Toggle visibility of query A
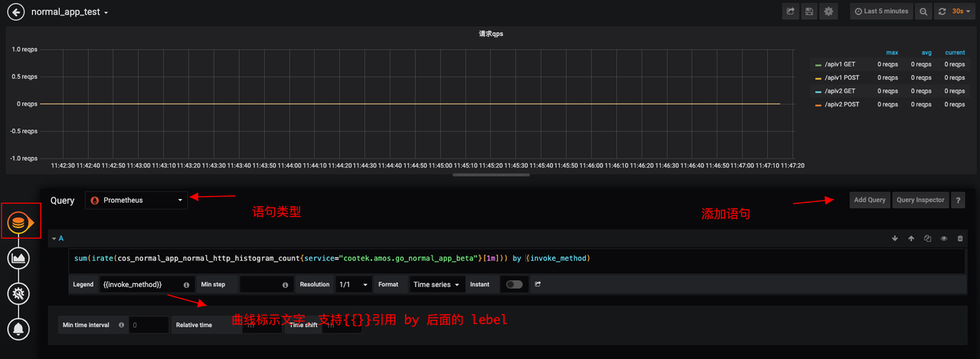This screenshot has width=980, height=359. point(944,239)
